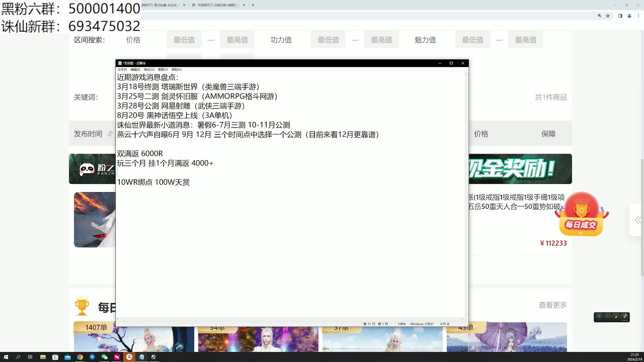Viewport: 644px width, 362px height.
Task: Click inside the 价格 最低值 input field
Action: (x=184, y=40)
